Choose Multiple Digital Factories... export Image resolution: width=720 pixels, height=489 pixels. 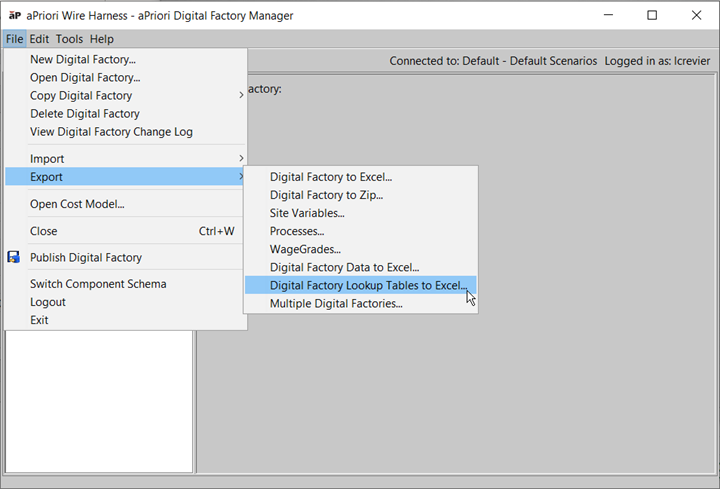click(360, 304)
